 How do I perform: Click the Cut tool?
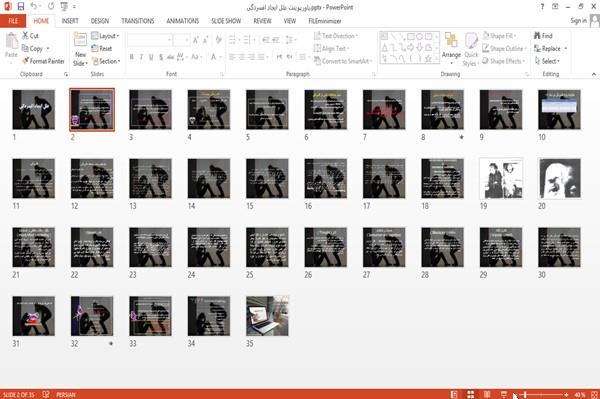click(x=31, y=36)
